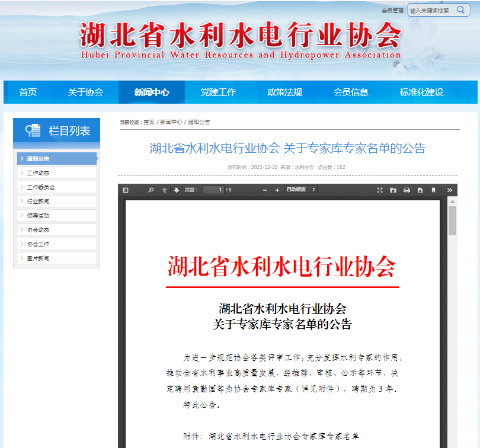Print the PDF announcement

click(x=407, y=190)
